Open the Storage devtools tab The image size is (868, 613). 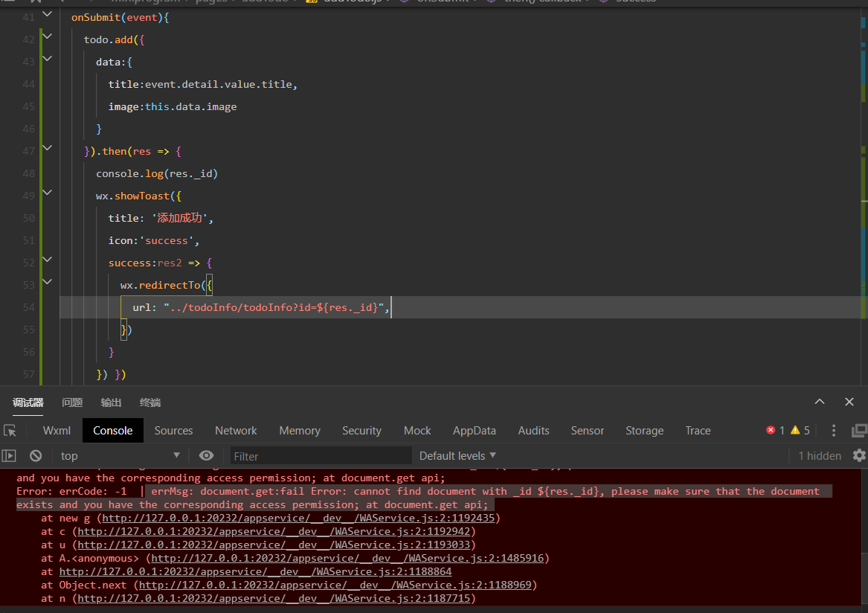644,430
